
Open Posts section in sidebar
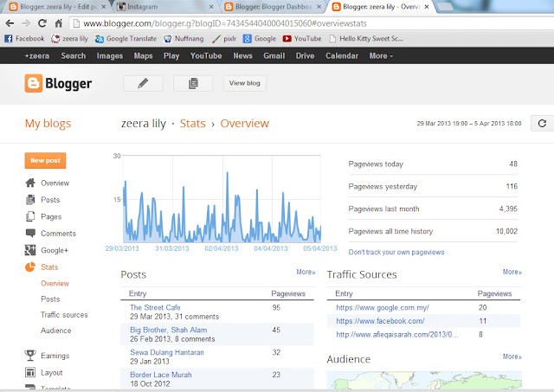pyautogui.click(x=42, y=200)
